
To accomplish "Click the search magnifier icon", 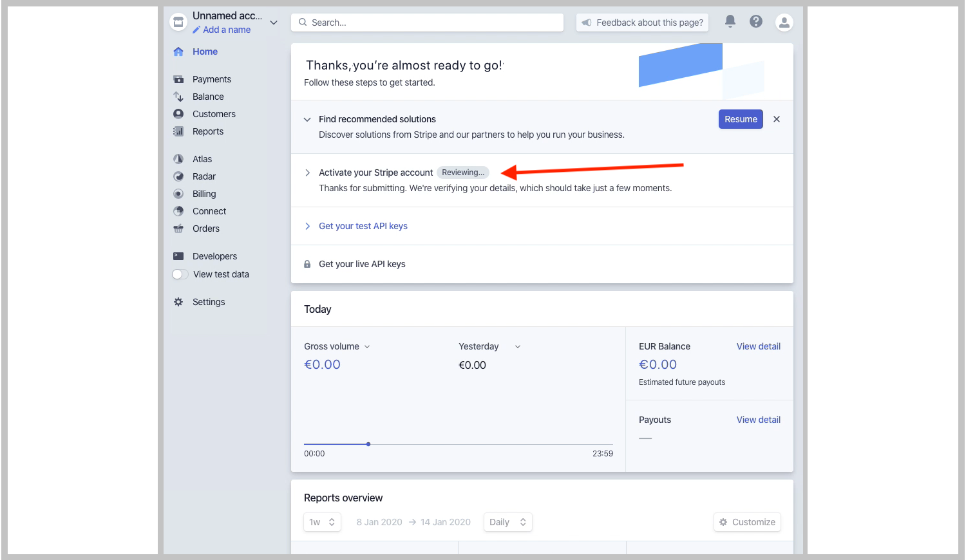I will pos(303,22).
